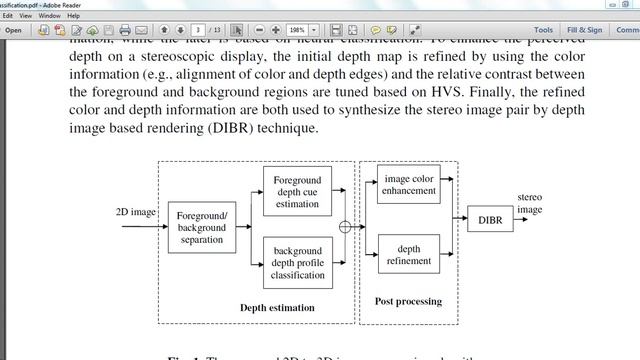Click the '2D image' input label

coord(136,212)
